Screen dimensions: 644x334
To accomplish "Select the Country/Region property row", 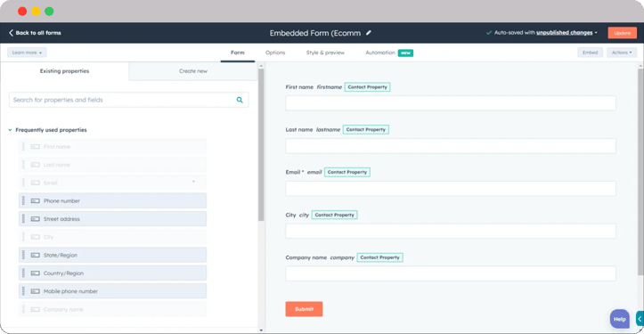I will tap(112, 273).
